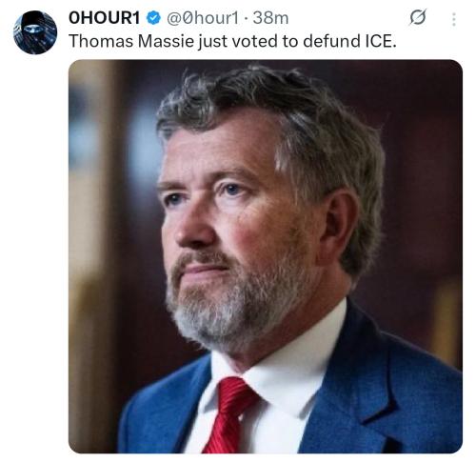Click the 0HOUR1 display name
This screenshot has width=476, height=463.
click(105, 18)
